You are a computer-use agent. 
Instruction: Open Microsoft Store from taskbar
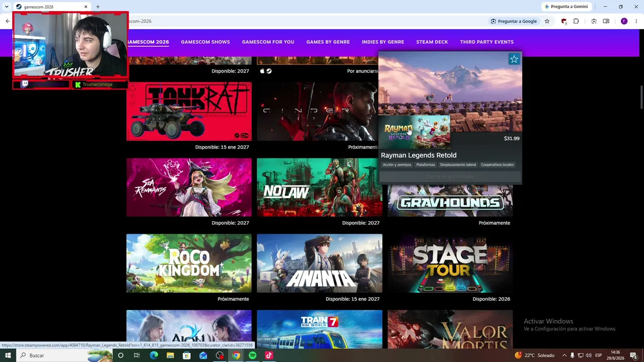(187, 355)
